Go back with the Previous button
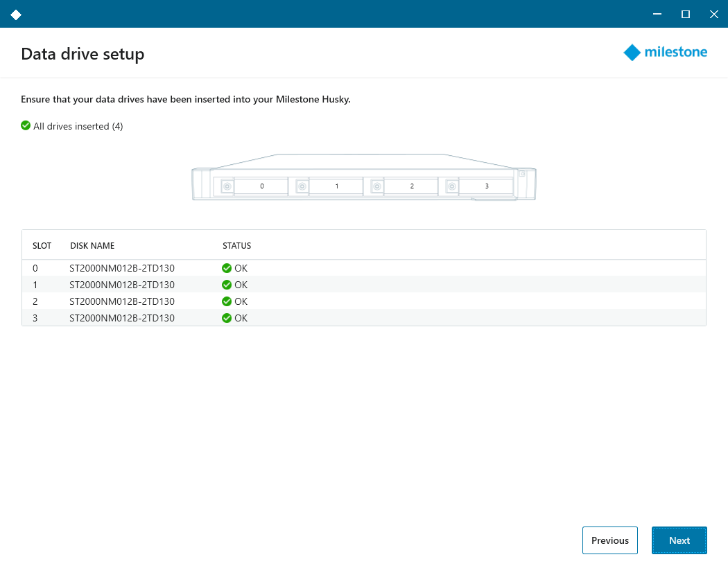 pyautogui.click(x=609, y=540)
